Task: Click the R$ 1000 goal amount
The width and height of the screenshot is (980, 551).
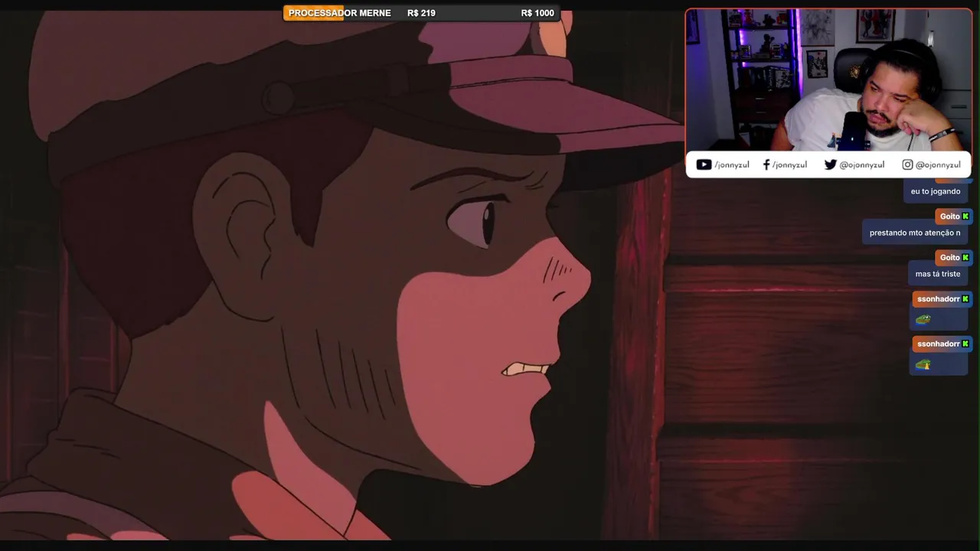Action: [537, 13]
